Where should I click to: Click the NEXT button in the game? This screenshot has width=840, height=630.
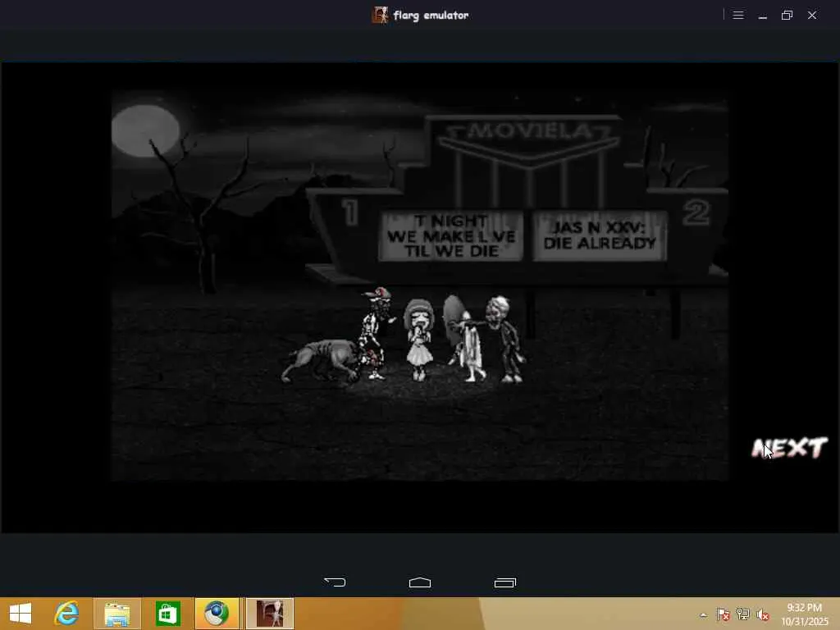(790, 448)
